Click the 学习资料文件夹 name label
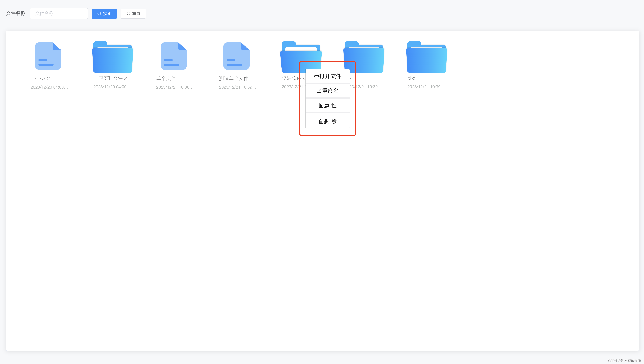The height and width of the screenshot is (364, 644). 110,78
